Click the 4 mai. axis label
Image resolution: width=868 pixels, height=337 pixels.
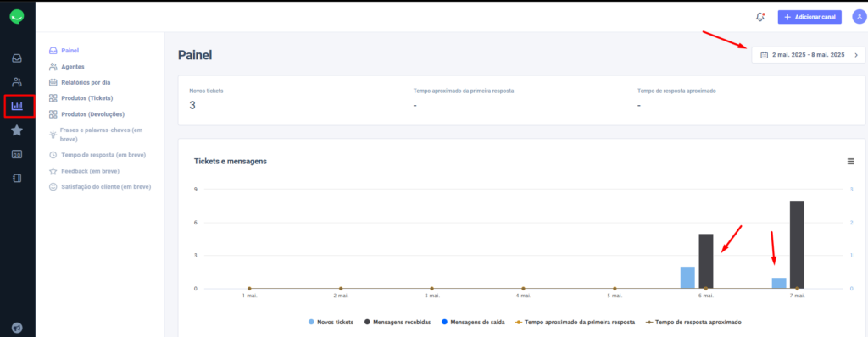point(523,296)
